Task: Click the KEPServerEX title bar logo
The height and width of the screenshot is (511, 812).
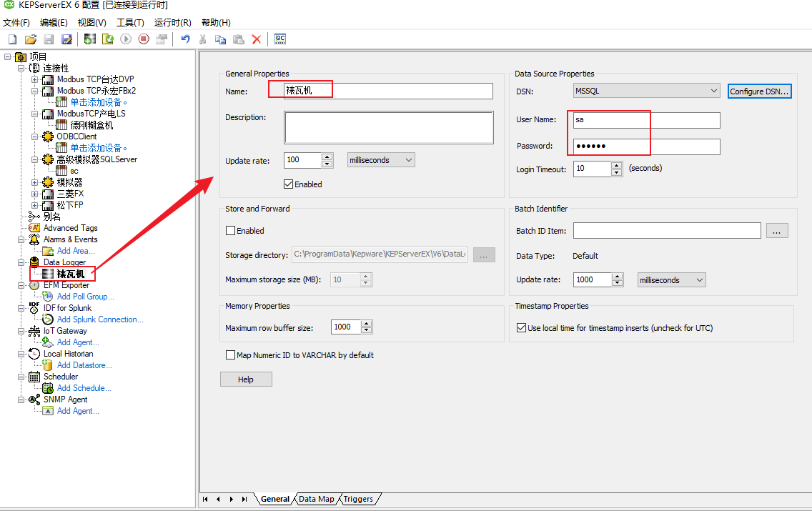Action: [9, 5]
